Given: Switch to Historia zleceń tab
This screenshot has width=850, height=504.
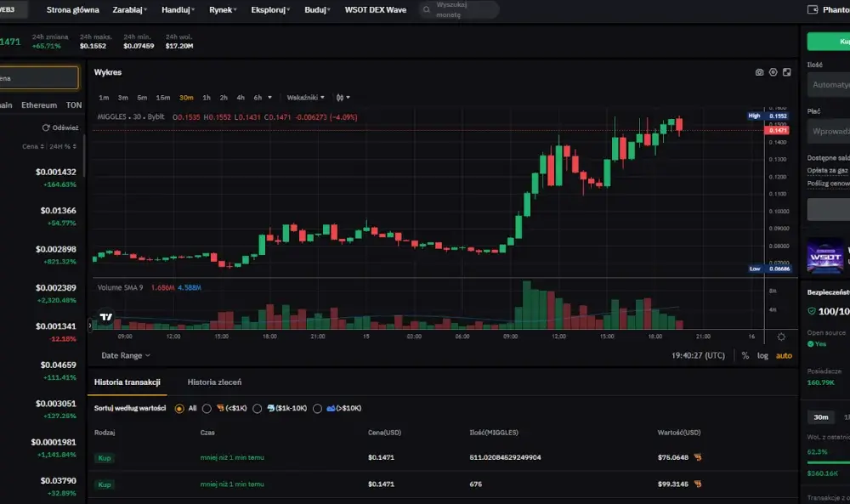Looking at the screenshot, I should pos(215,382).
